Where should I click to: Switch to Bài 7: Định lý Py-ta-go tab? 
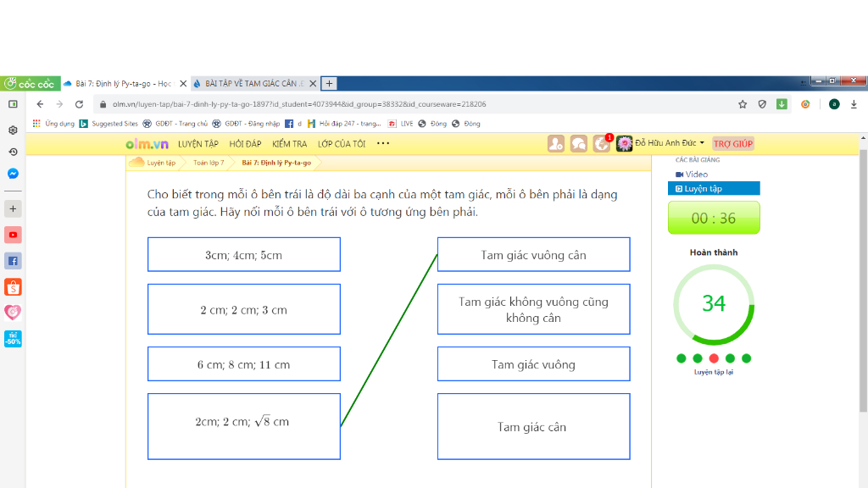[124, 84]
